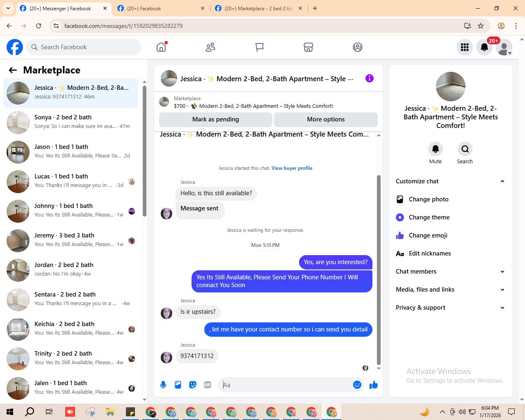525x420 pixels.
Task: Click More options button
Action: (326, 119)
